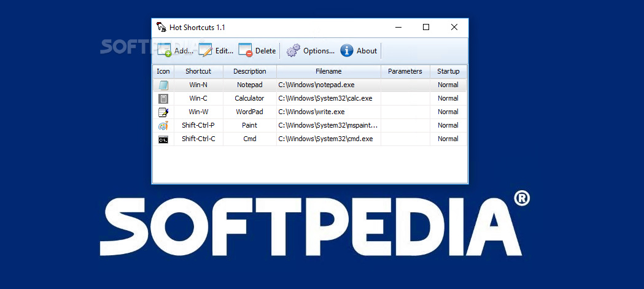
Task: Click Normal startup in WordPad row
Action: (x=448, y=112)
